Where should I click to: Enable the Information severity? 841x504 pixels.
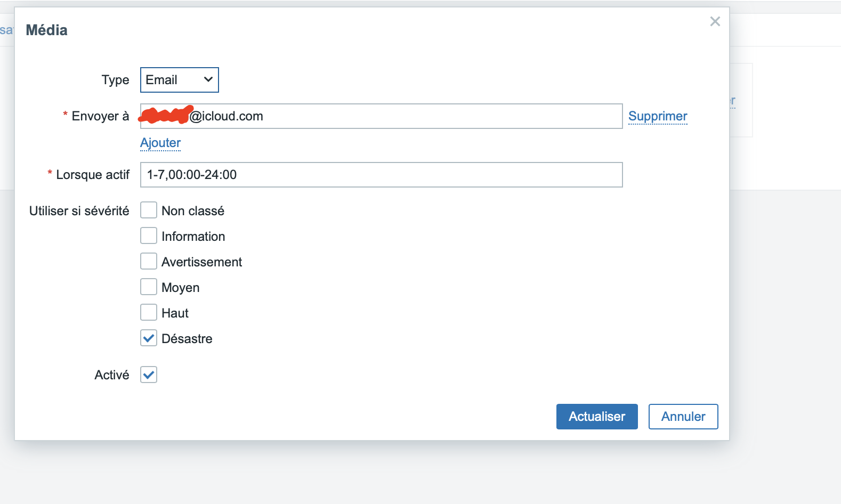[148, 235]
